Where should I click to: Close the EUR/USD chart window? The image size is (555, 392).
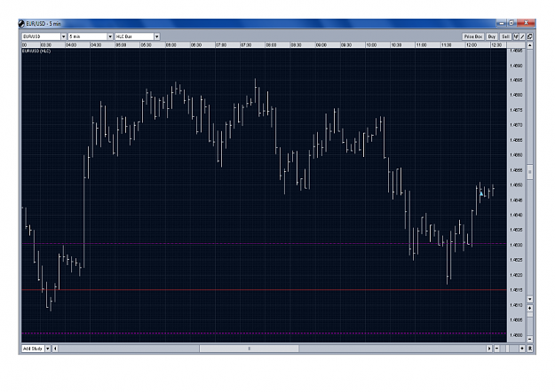tap(526, 23)
